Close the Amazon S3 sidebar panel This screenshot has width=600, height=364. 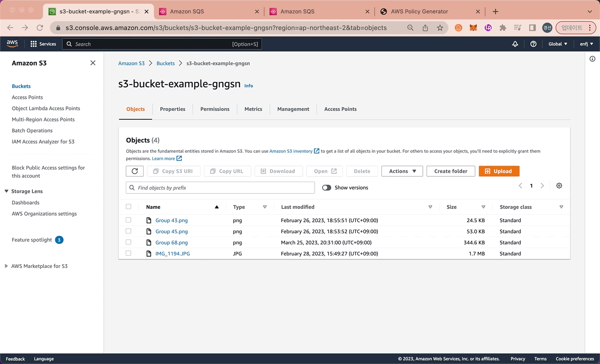click(93, 63)
